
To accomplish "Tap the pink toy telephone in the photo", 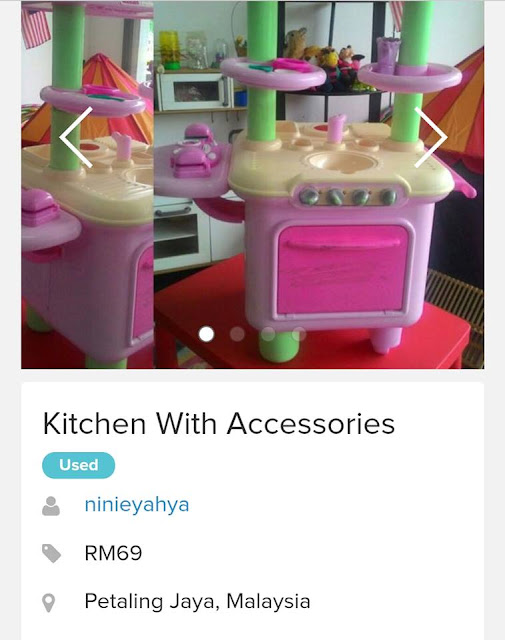I will tap(194, 151).
